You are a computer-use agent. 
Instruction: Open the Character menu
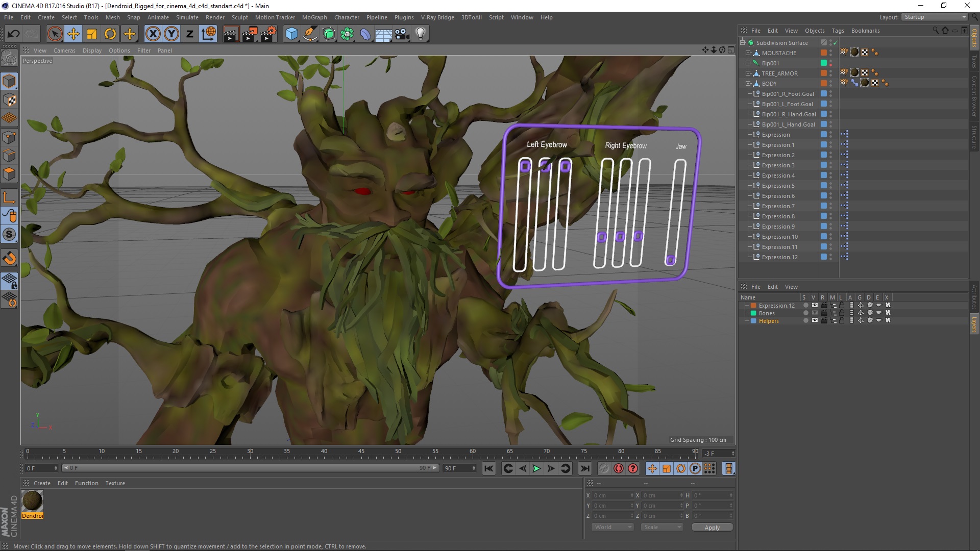pos(347,17)
